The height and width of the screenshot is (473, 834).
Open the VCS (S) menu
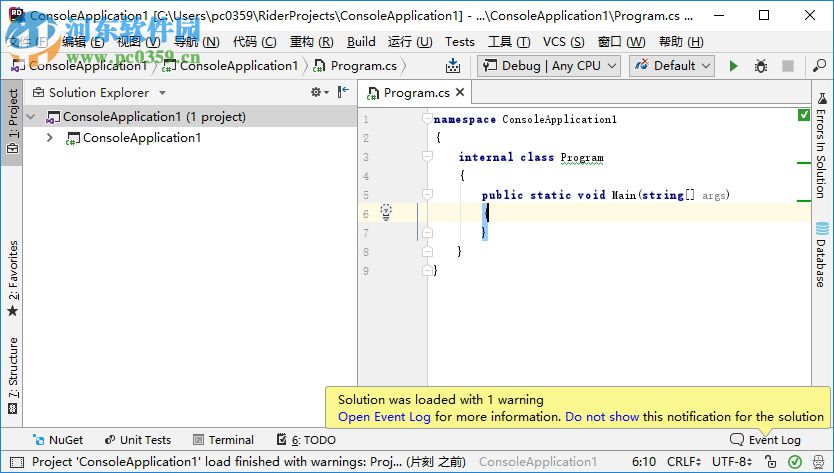pos(563,42)
